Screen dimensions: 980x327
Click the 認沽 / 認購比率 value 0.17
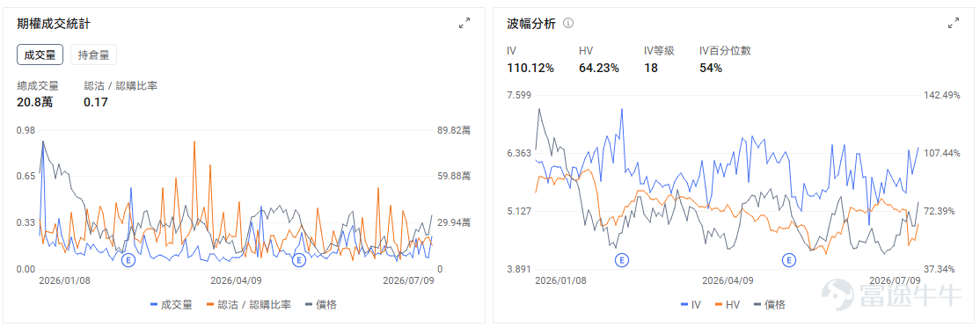[x=96, y=102]
